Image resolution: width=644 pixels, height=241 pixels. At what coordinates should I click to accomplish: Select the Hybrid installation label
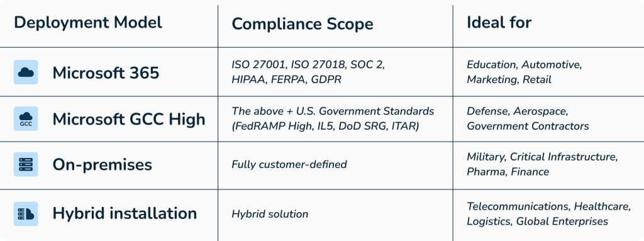(x=125, y=213)
